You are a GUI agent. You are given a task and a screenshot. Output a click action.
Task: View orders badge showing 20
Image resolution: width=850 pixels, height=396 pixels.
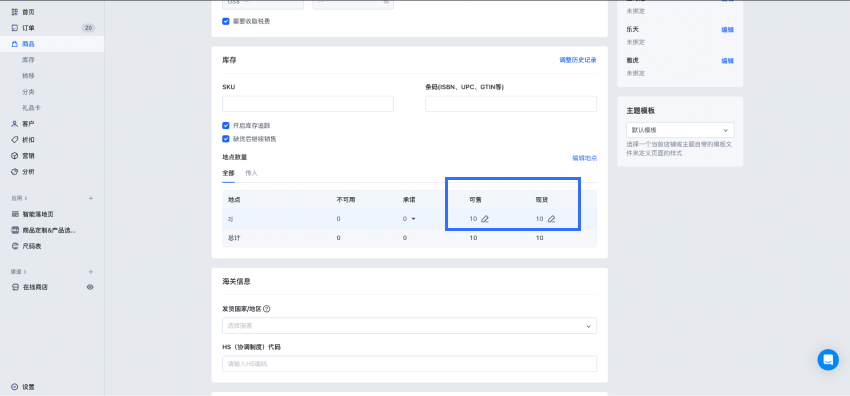click(88, 28)
